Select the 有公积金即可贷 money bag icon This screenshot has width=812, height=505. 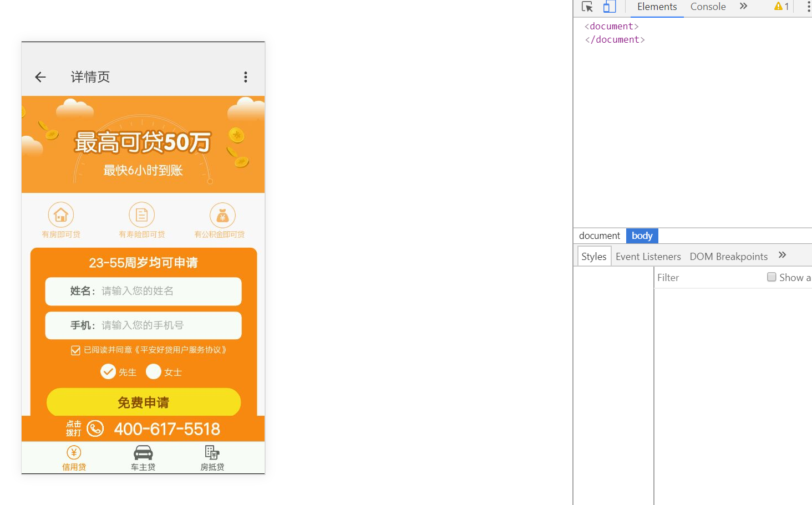222,215
